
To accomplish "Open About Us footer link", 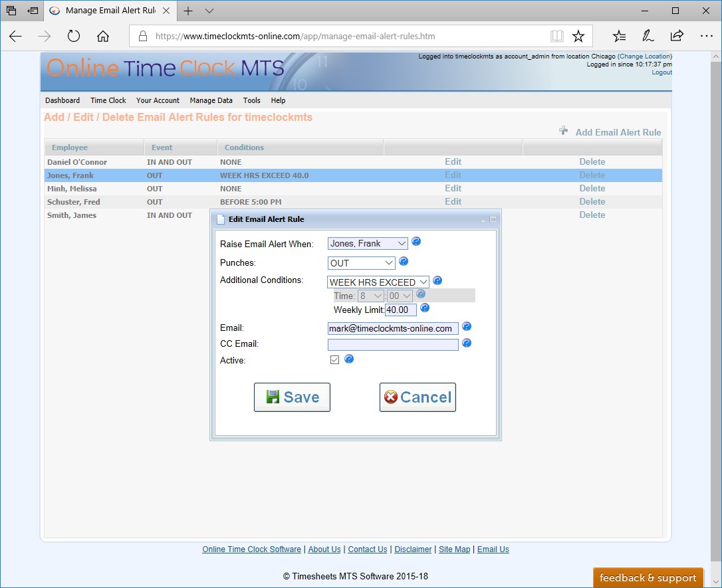I will 324,549.
